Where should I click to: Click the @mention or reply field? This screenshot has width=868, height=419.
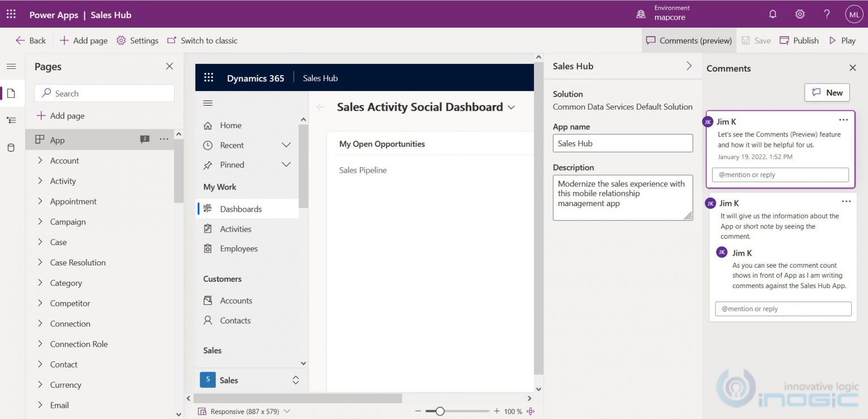tap(780, 174)
